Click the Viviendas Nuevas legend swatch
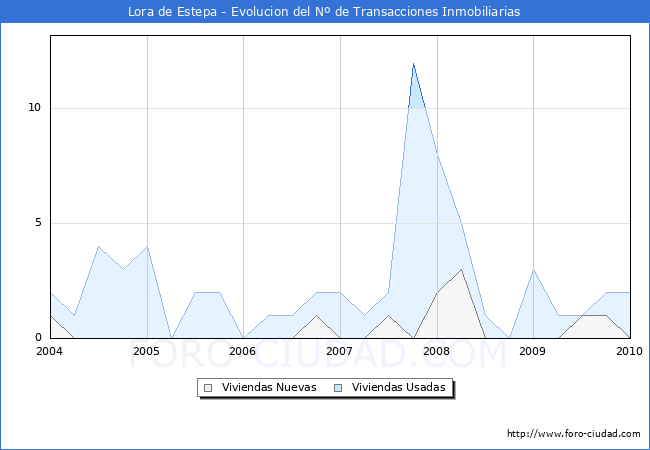This screenshot has height=450, width=650. point(208,388)
